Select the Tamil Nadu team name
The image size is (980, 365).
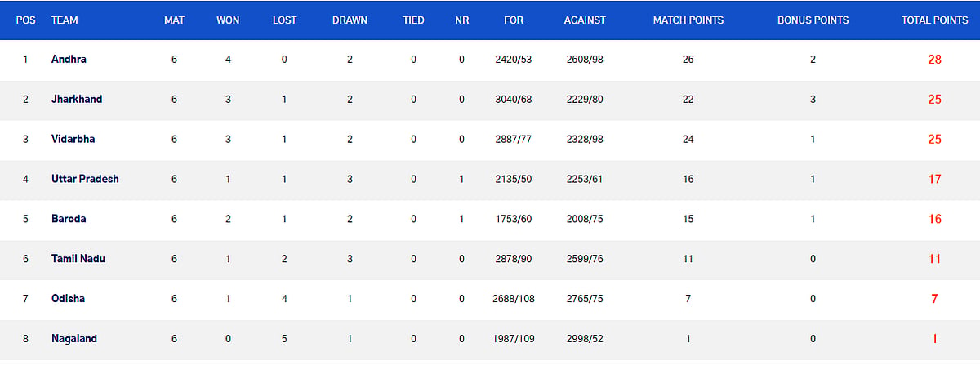point(78,259)
